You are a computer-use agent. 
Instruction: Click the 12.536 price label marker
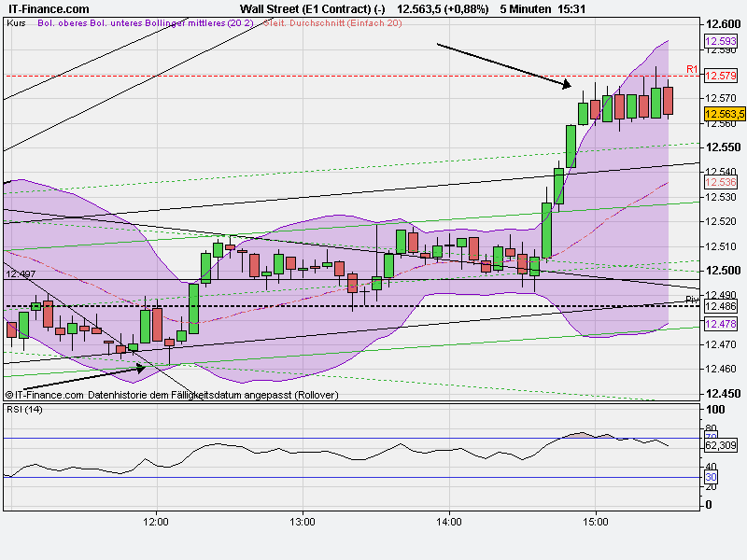[719, 182]
